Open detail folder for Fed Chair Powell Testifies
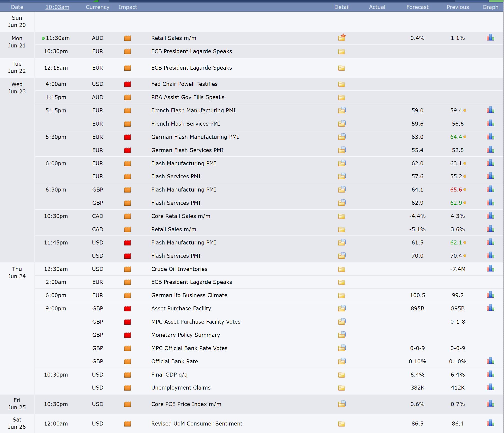Image resolution: width=504 pixels, height=433 pixels. 342,84
